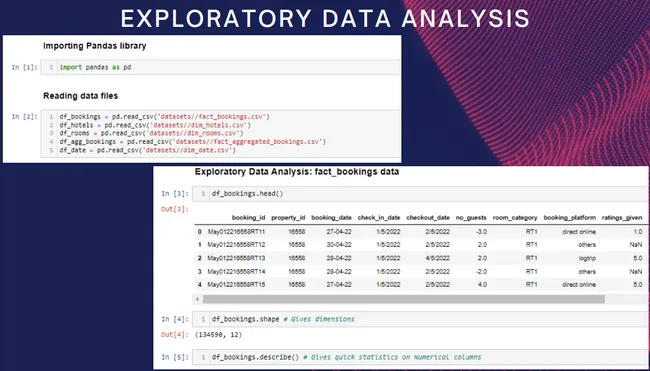Click the In [4]: cell prompt
The image size is (650, 371).
tap(175, 319)
